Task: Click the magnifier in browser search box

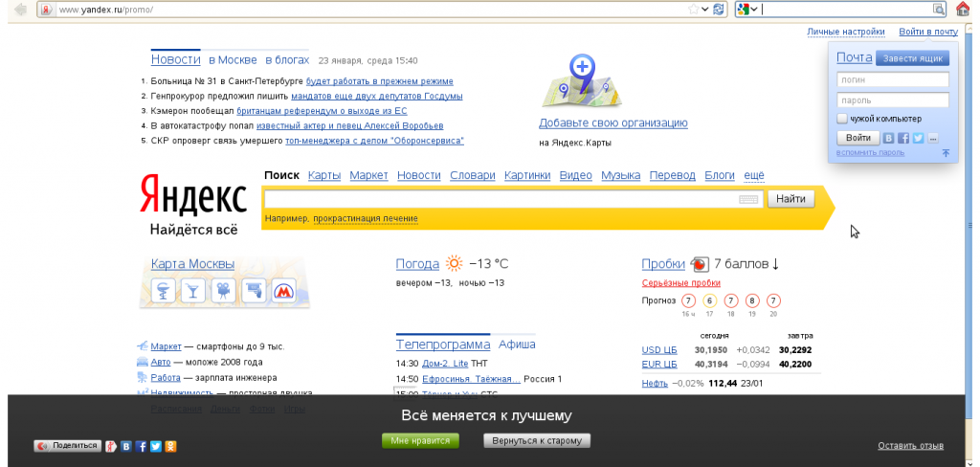Action: [939, 9]
